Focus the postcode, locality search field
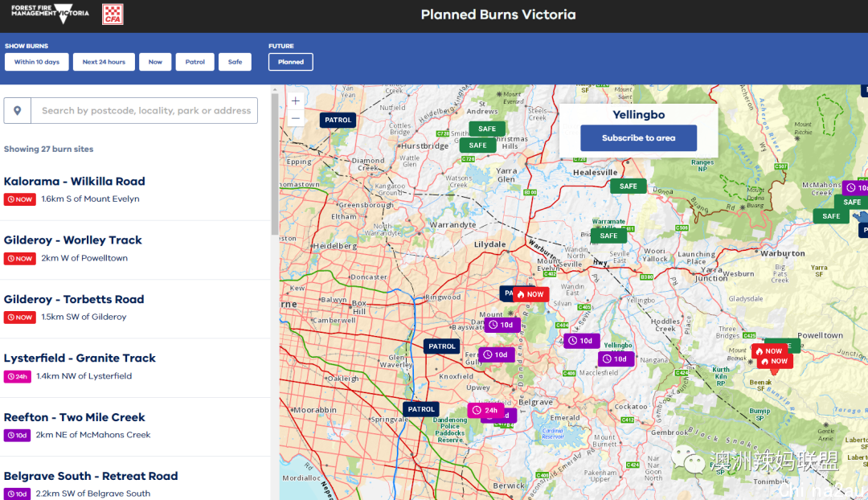This screenshot has width=868, height=500. (145, 111)
